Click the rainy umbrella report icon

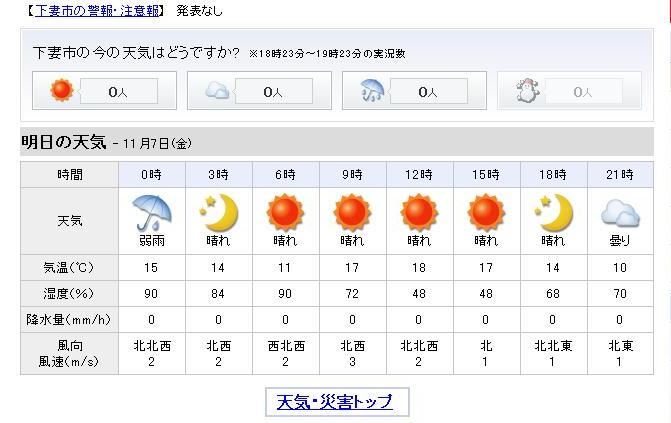pos(373,91)
